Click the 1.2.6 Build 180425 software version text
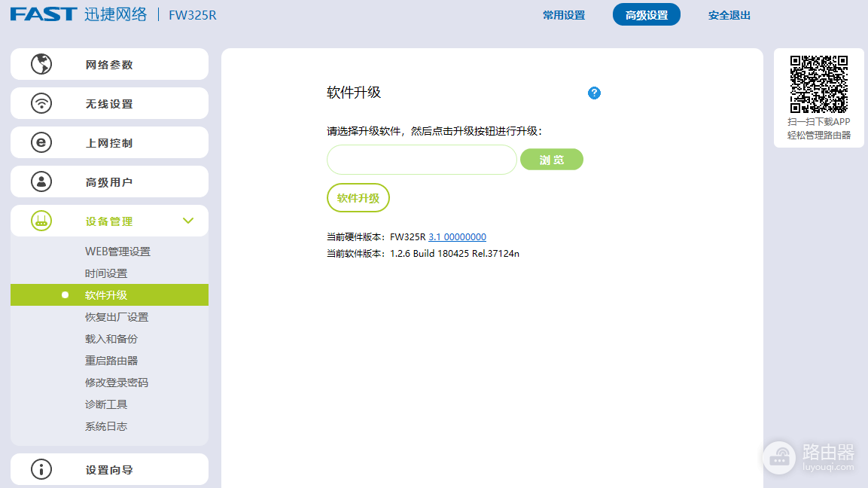The height and width of the screenshot is (488, 868). tap(455, 254)
